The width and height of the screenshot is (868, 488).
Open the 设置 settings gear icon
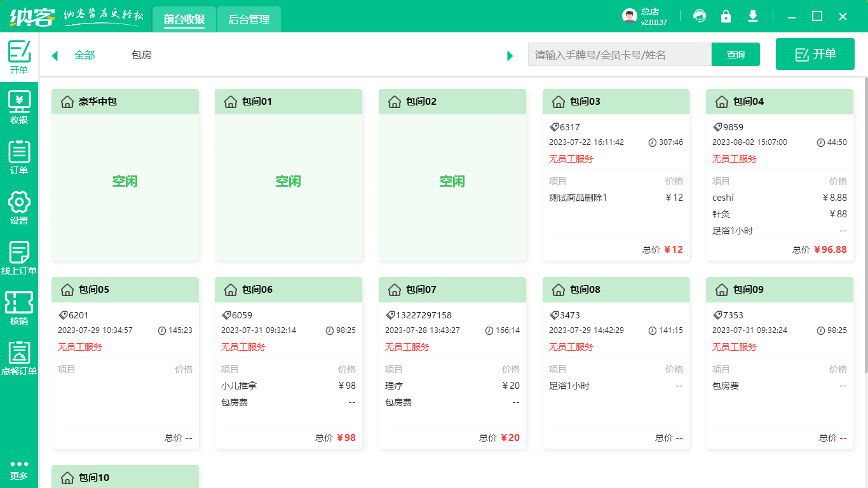(x=19, y=208)
